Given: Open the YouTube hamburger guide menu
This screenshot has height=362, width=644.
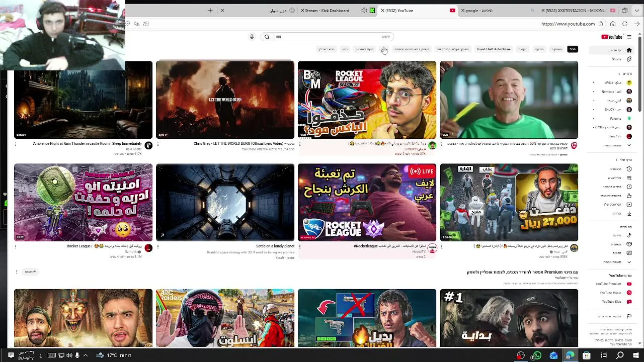Looking at the screenshot, I should coord(629,37).
